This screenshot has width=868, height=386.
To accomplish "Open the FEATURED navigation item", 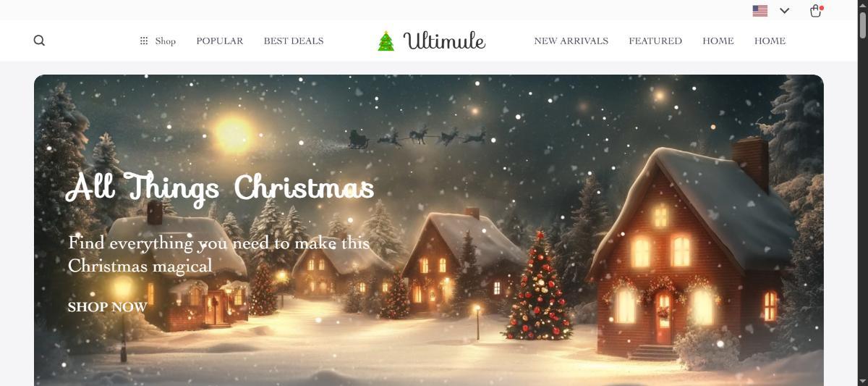I will coord(655,41).
